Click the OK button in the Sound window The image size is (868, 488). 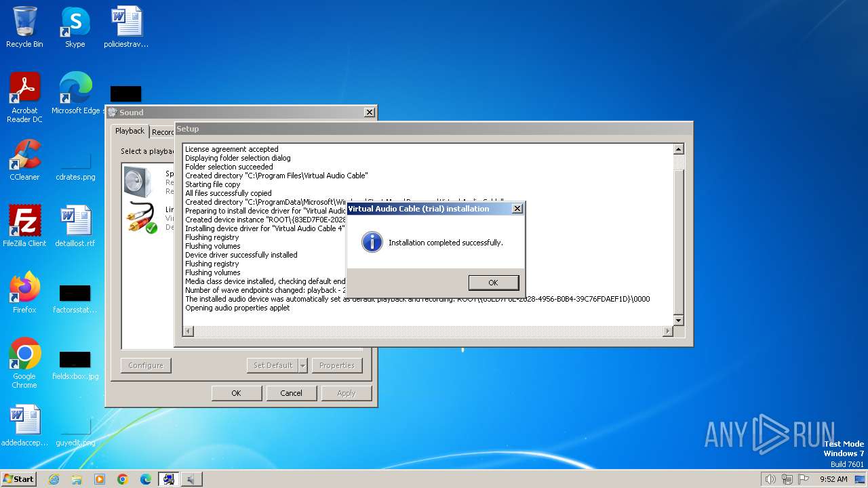[x=236, y=393]
